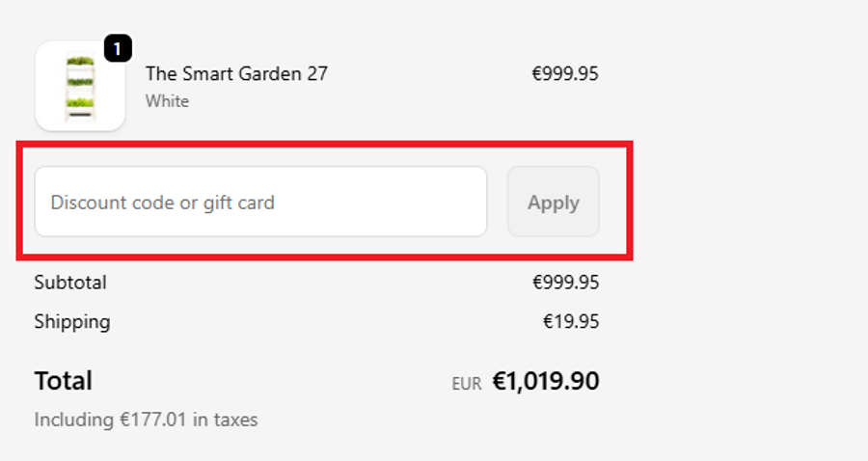Select the product title The Smart Garden 27
Screen dimensions: 868x461
[x=236, y=73]
